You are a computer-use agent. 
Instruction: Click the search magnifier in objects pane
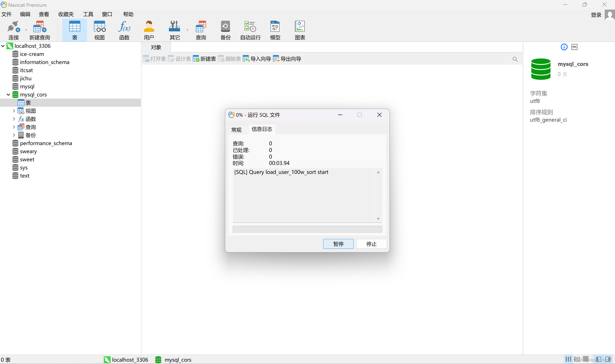point(515,59)
